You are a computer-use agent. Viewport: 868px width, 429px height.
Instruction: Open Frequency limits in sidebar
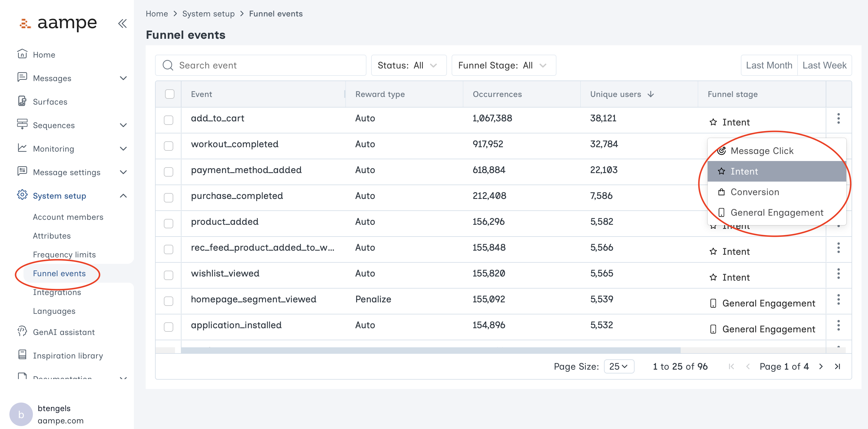tap(64, 255)
